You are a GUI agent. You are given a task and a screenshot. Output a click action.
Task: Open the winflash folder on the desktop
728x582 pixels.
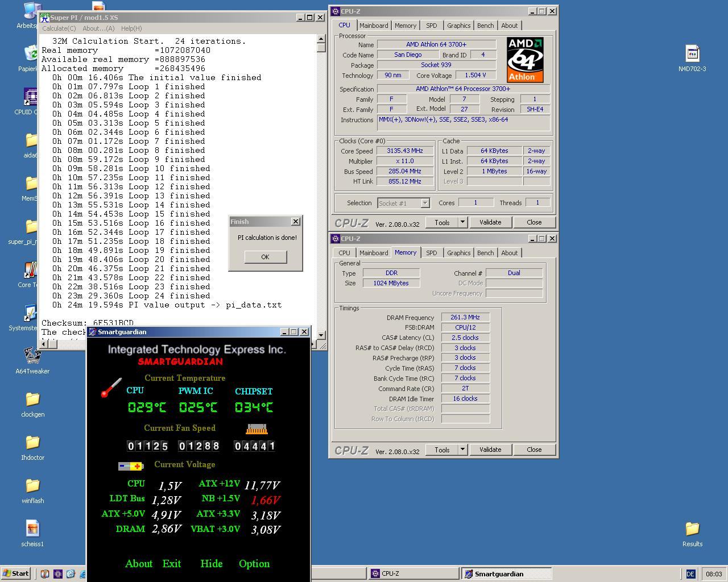pos(32,485)
